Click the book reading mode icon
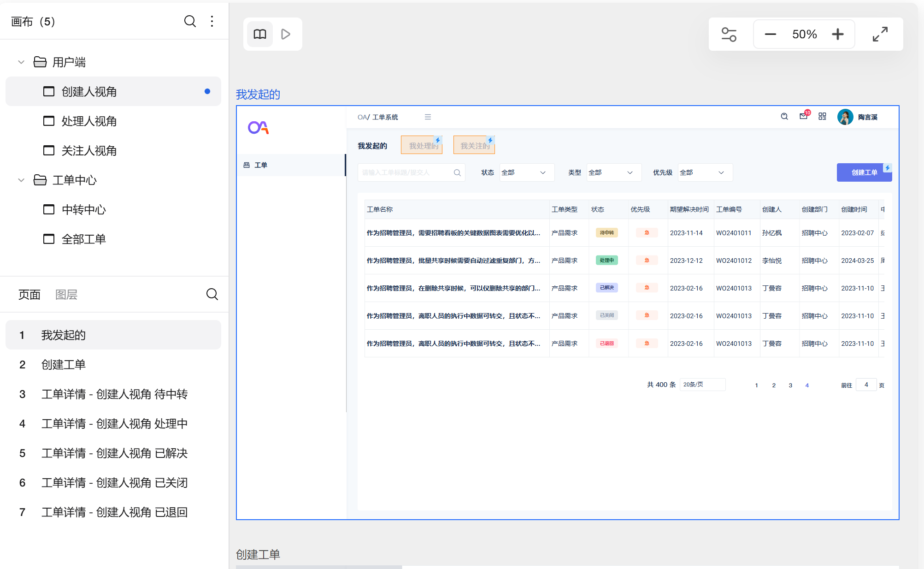 coord(260,34)
